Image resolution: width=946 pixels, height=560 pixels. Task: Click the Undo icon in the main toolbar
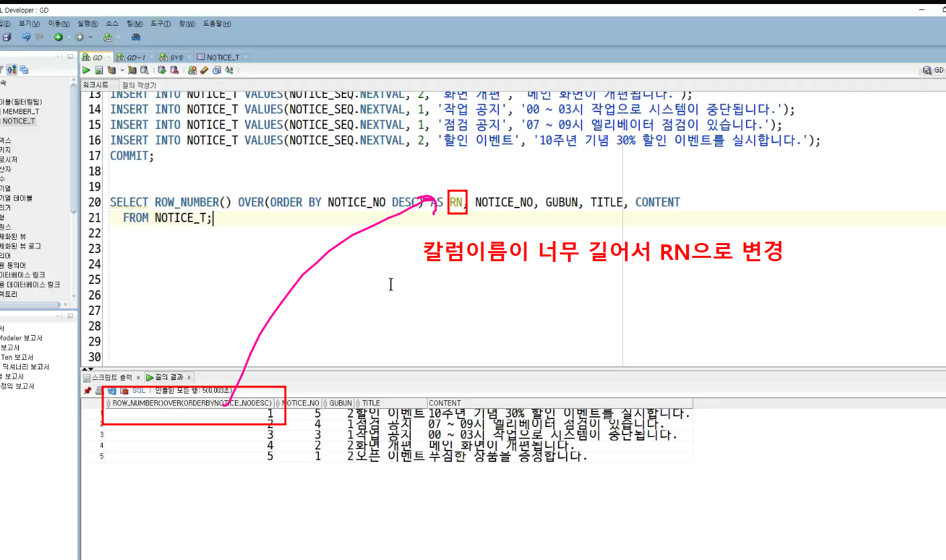click(26, 37)
